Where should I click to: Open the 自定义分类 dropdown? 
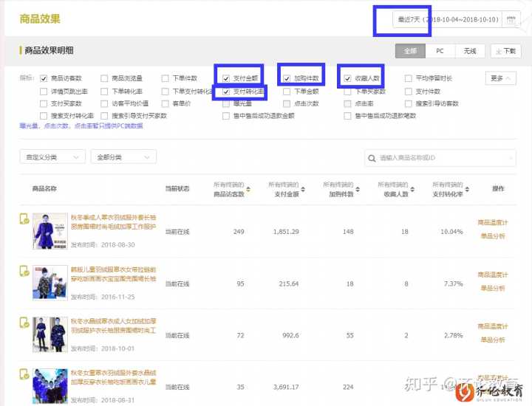(52, 157)
